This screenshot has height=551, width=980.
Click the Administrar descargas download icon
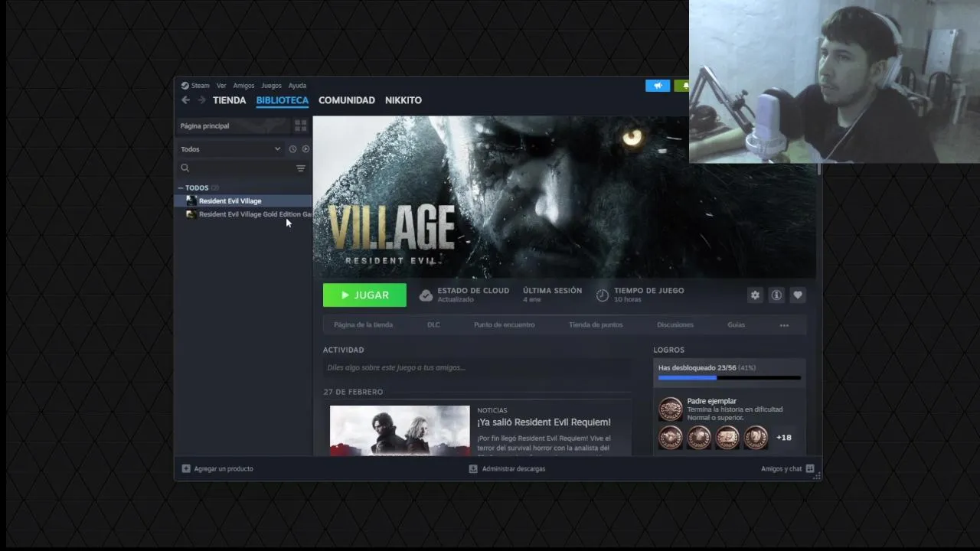tap(473, 468)
